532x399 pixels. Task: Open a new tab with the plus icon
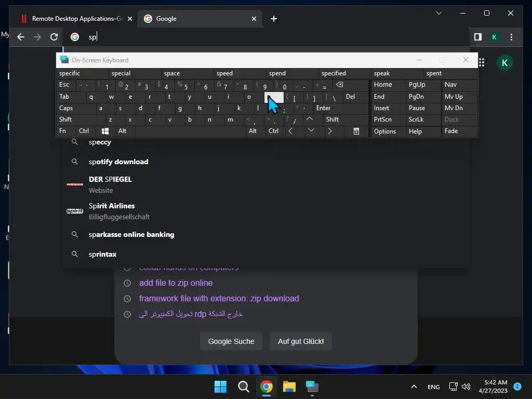pos(274,19)
